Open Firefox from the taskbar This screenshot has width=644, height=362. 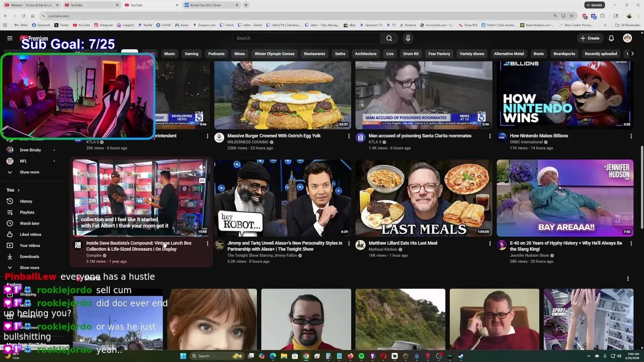tap(350, 356)
